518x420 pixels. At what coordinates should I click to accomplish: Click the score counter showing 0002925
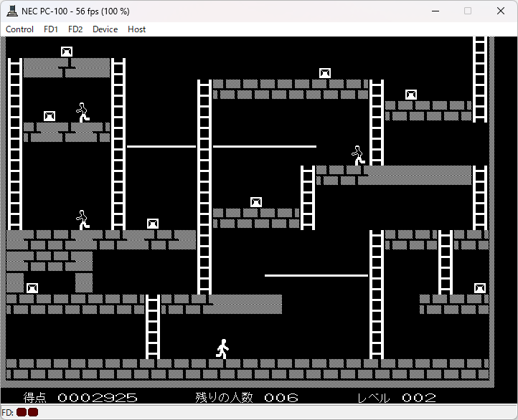(x=98, y=397)
